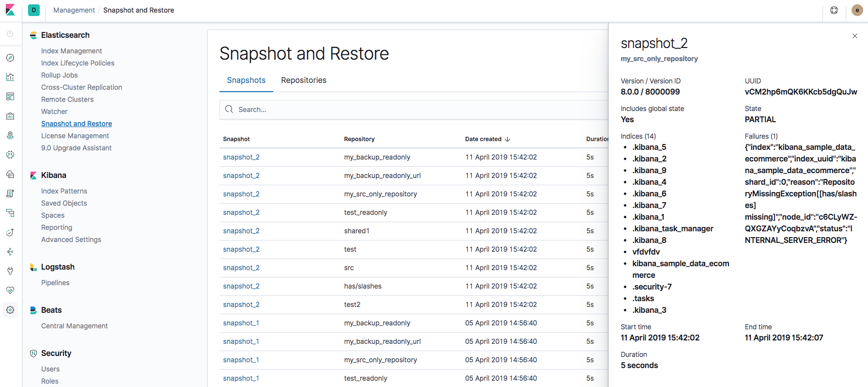Viewport: 868px width, 387px height.
Task: Open the Monitoring heartbeat icon
Action: 10,290
